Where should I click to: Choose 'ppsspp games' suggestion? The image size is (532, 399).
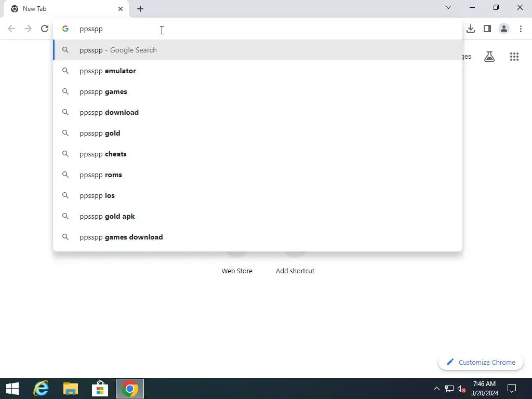point(258,91)
